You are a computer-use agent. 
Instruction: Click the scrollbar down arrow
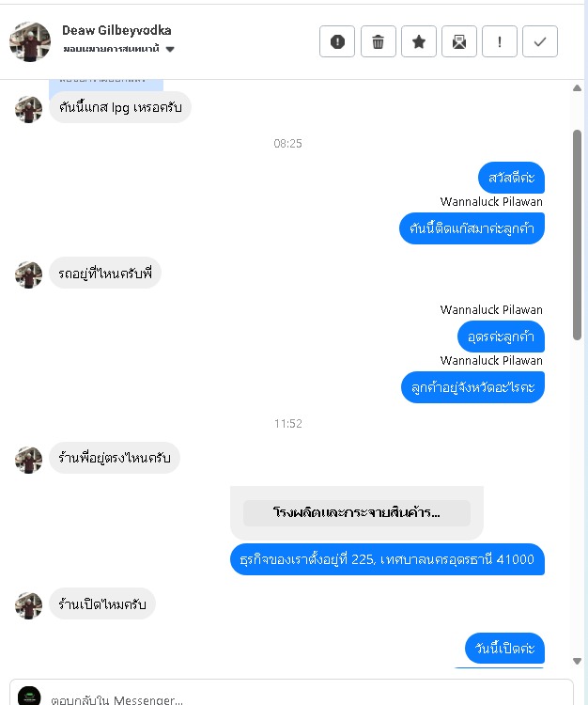578,661
